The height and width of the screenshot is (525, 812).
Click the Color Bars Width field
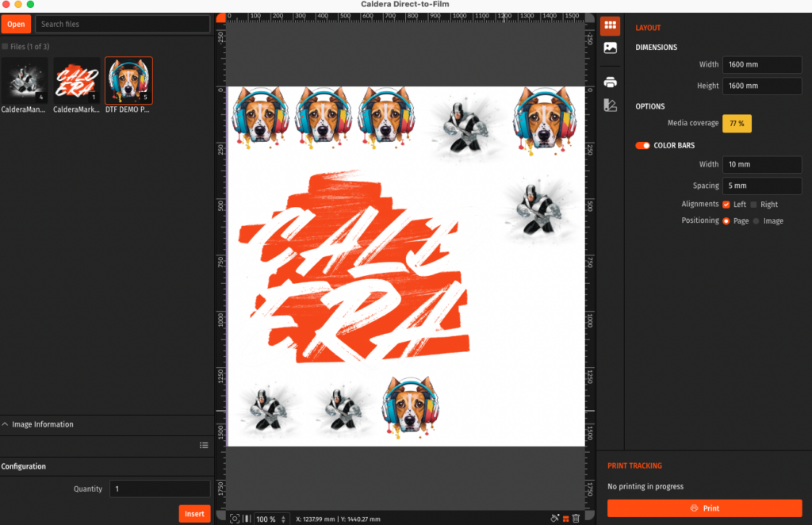762,165
